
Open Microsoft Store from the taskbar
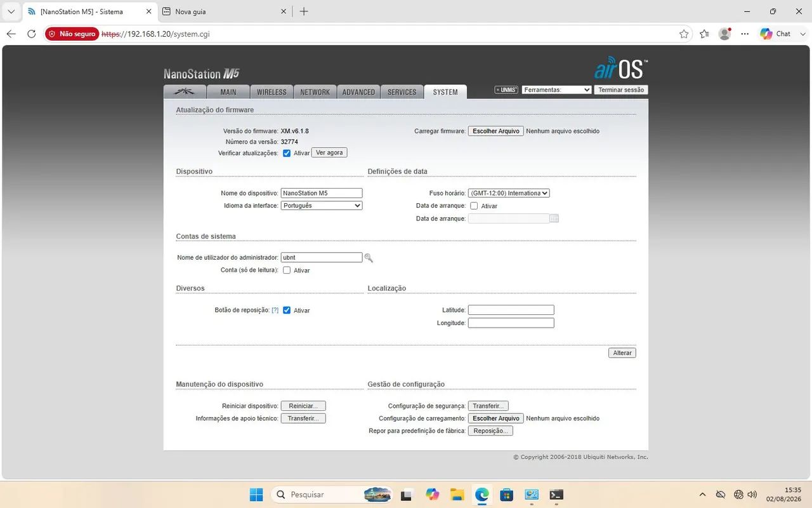(507, 495)
